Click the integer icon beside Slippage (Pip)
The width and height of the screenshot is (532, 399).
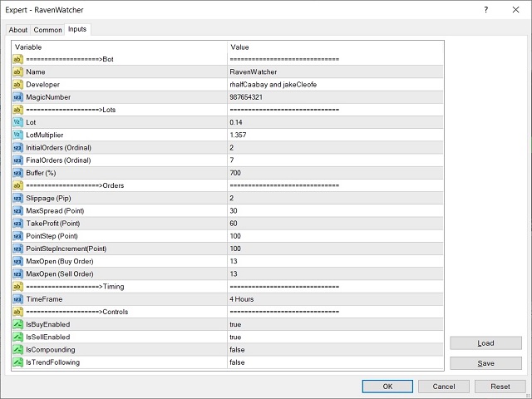[x=17, y=198]
